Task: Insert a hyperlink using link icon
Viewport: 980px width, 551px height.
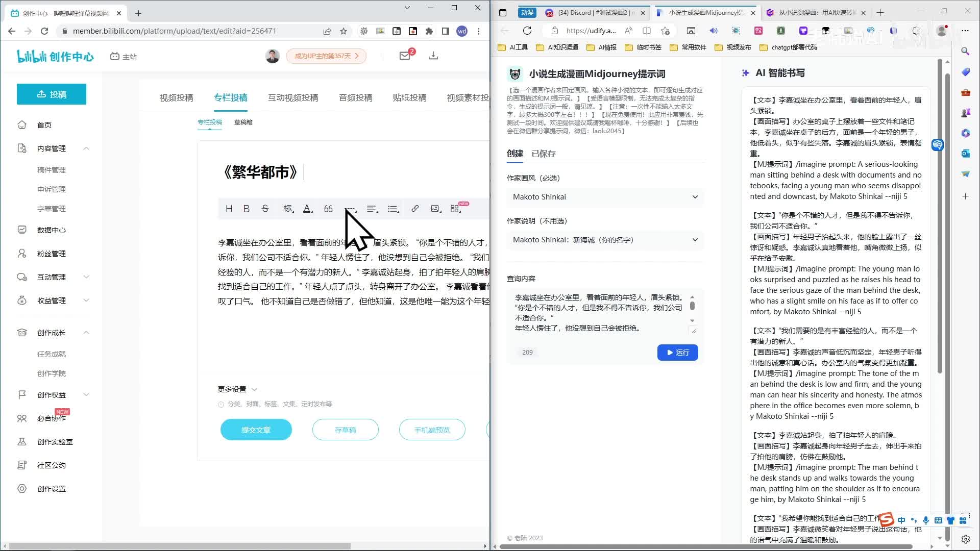Action: [415, 209]
